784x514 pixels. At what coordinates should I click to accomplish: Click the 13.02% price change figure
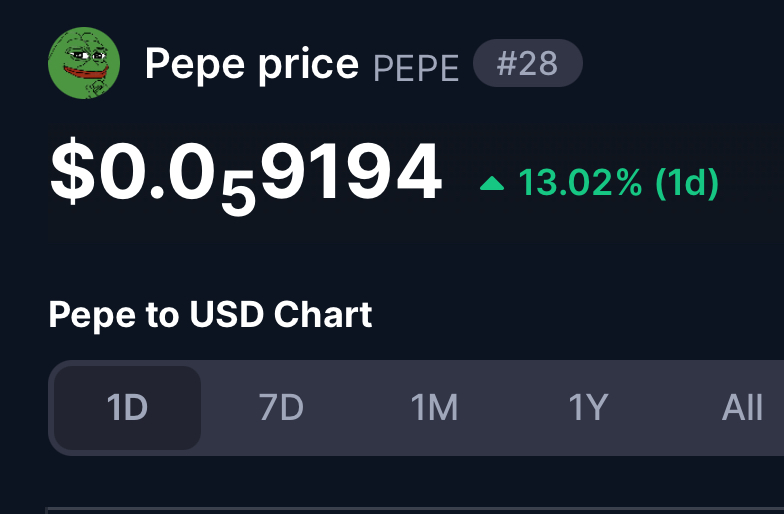tap(580, 182)
